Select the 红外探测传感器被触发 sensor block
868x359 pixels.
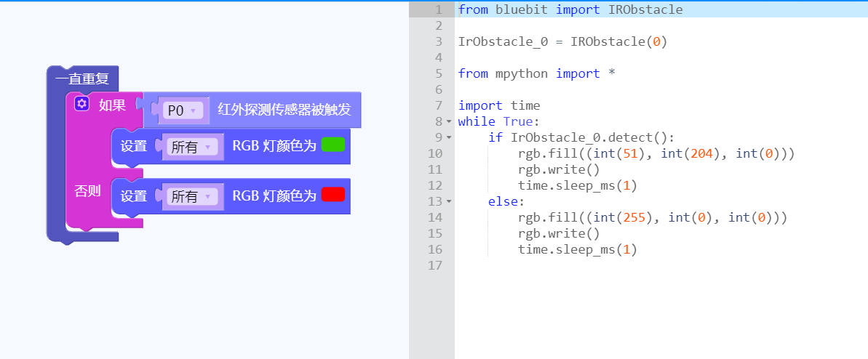pyautogui.click(x=284, y=110)
